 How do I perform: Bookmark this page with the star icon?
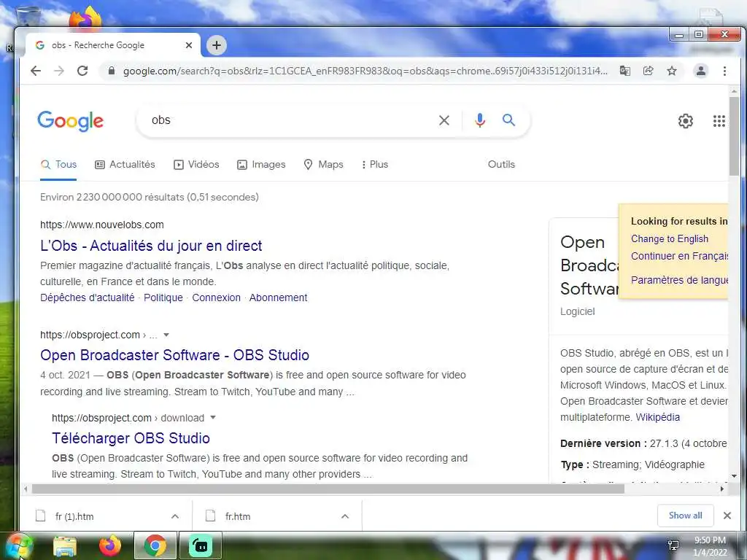pyautogui.click(x=672, y=71)
